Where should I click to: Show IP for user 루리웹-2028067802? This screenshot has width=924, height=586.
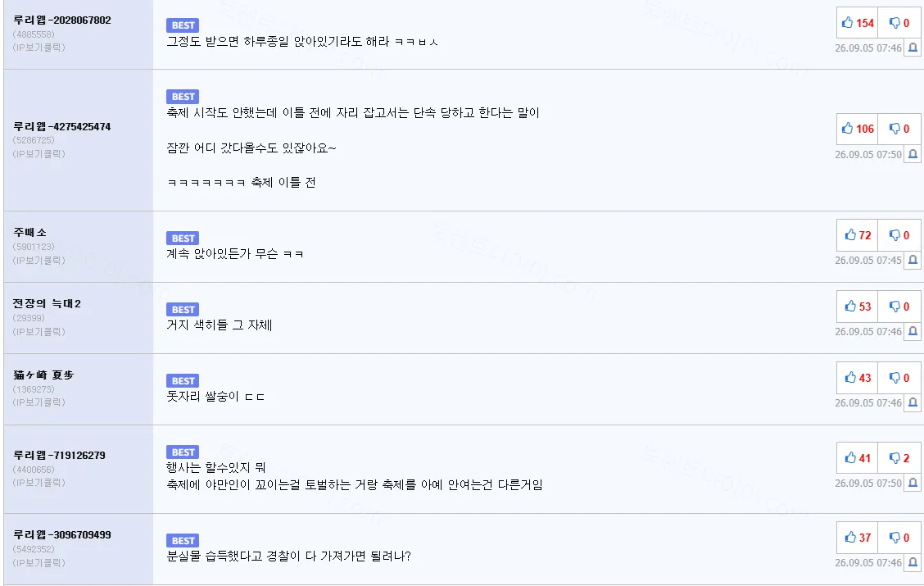(38, 48)
